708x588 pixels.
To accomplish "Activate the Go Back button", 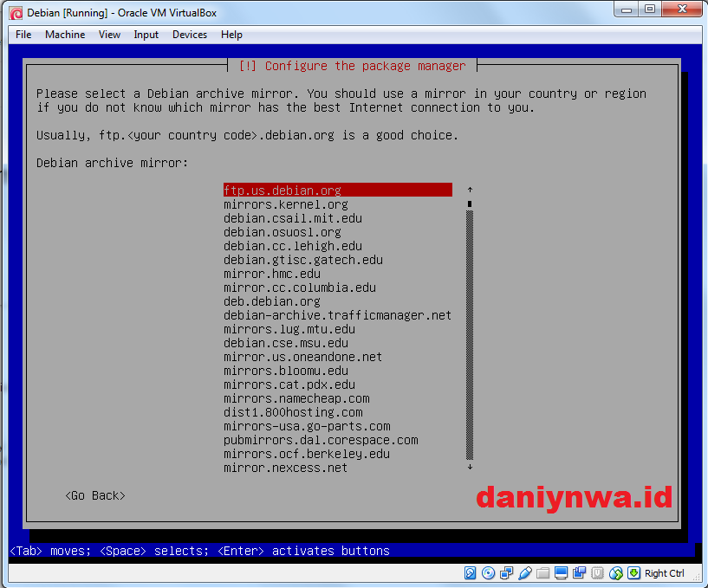I will [94, 495].
